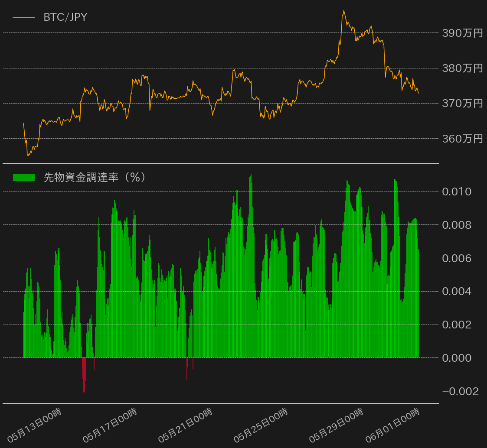Click the 0.000 funding rate axis label

pos(456,358)
